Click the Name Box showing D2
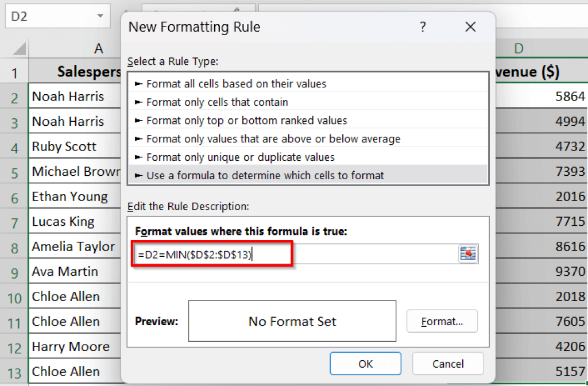Image resolution: width=588 pixels, height=386 pixels. click(46, 16)
